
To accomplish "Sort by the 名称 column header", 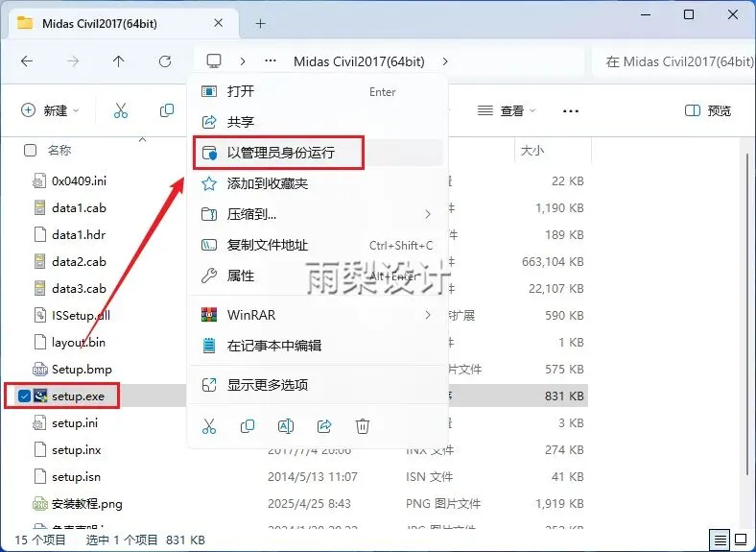I will (59, 151).
